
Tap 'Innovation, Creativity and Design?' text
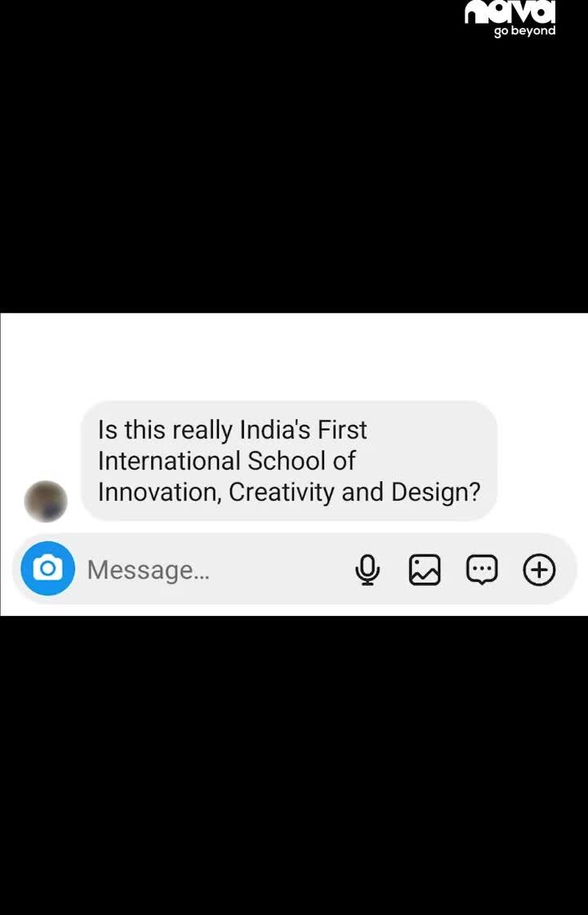pos(289,492)
